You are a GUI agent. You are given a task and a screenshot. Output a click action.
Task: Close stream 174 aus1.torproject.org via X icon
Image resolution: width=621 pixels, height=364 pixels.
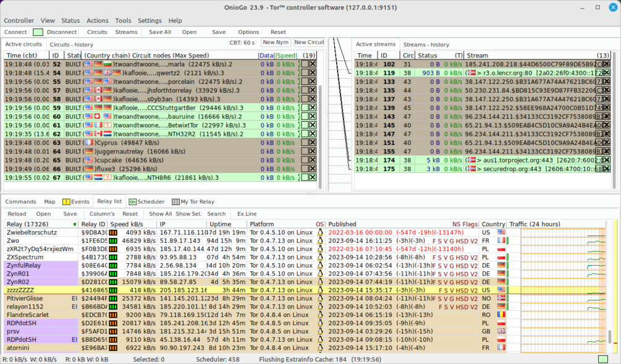pyautogui.click(x=606, y=159)
